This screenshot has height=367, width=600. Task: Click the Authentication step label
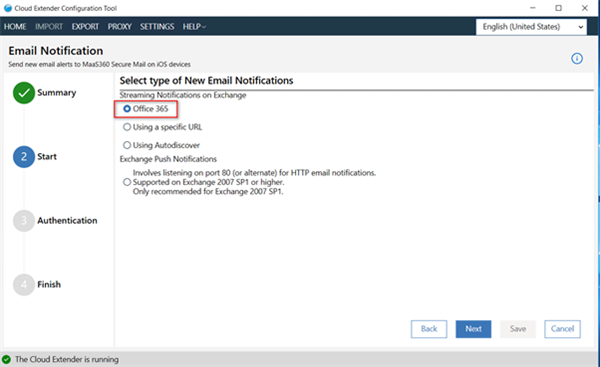click(67, 220)
